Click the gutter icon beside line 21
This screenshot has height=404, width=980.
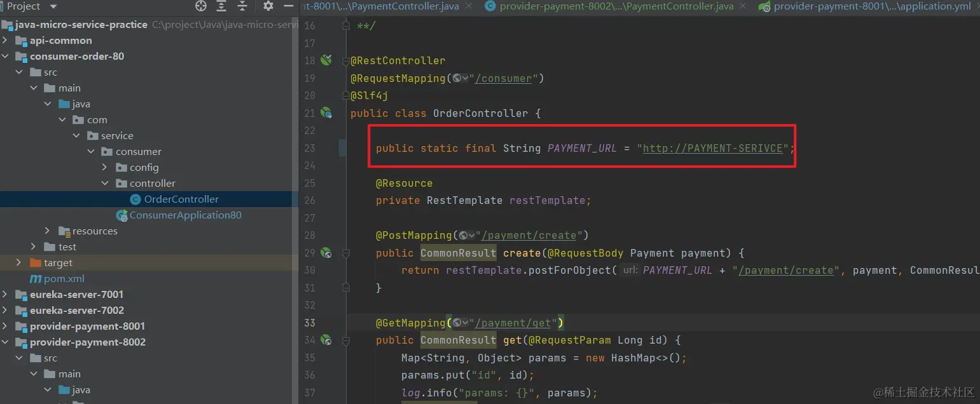(x=326, y=113)
